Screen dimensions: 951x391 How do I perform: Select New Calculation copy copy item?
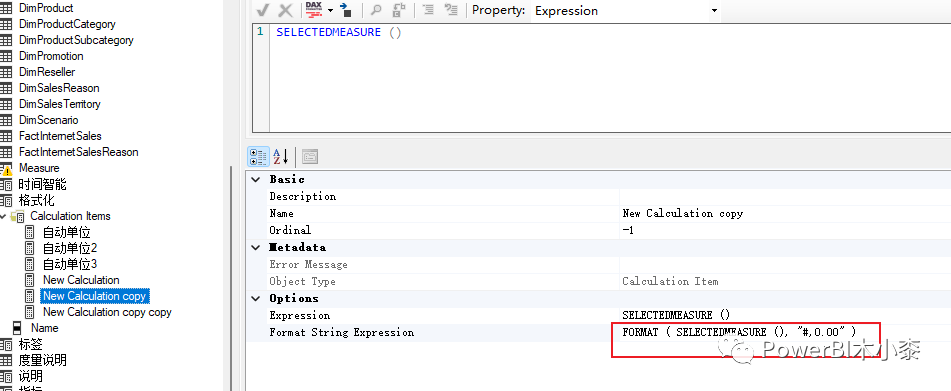(107, 312)
